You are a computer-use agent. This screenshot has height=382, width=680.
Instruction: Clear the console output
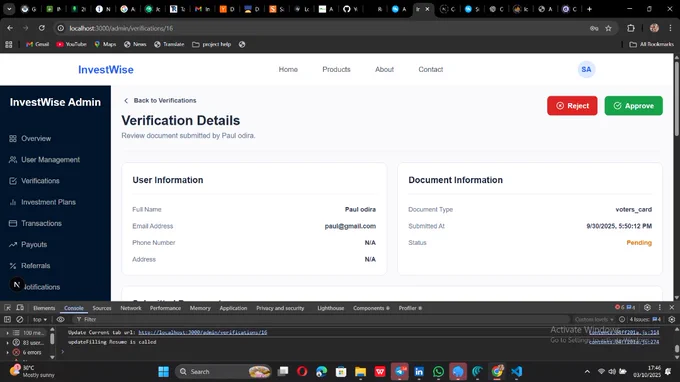[20, 320]
